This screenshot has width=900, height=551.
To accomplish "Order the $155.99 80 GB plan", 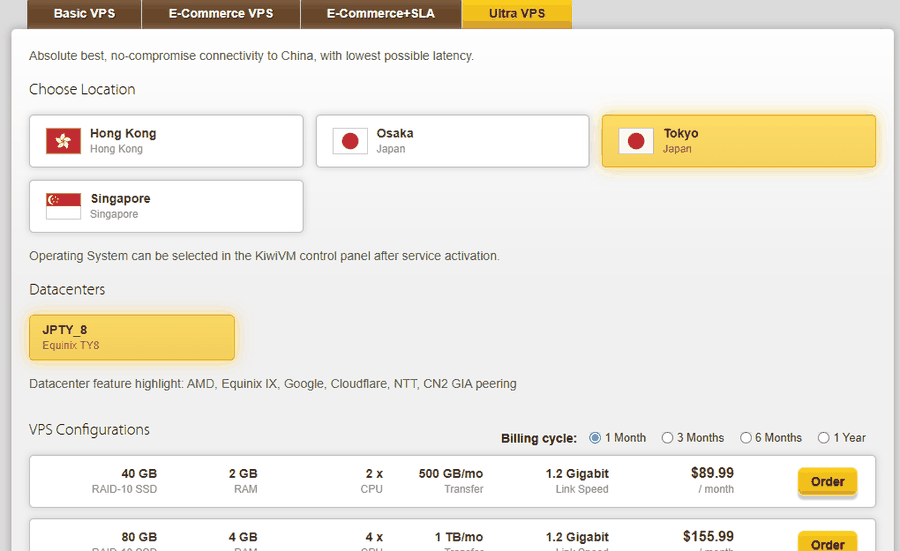I will [827, 543].
